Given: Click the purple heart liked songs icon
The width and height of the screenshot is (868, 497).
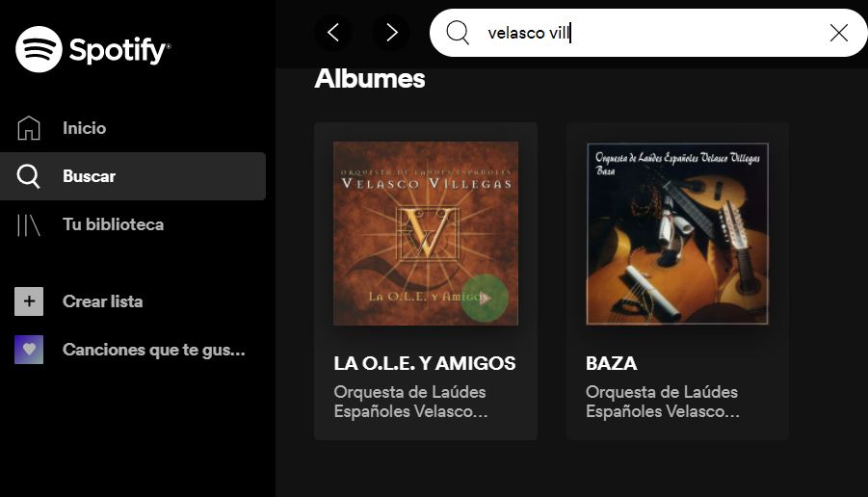Looking at the screenshot, I should click(x=29, y=350).
